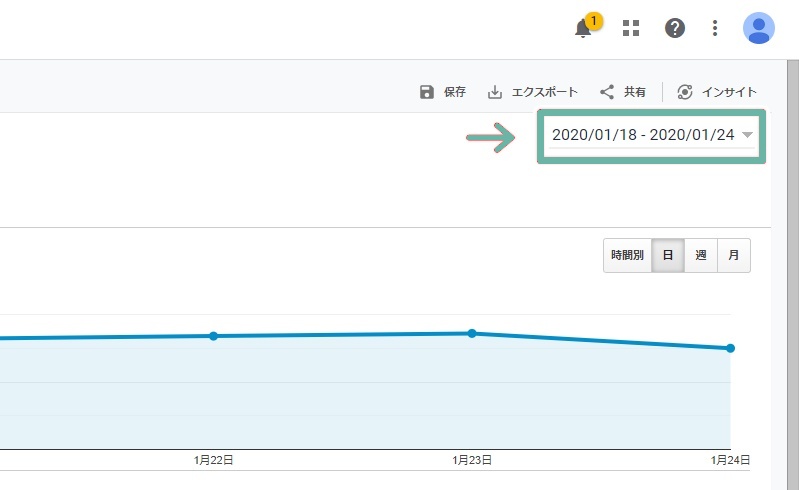
Task: Open the notifications bell
Action: pos(583,28)
